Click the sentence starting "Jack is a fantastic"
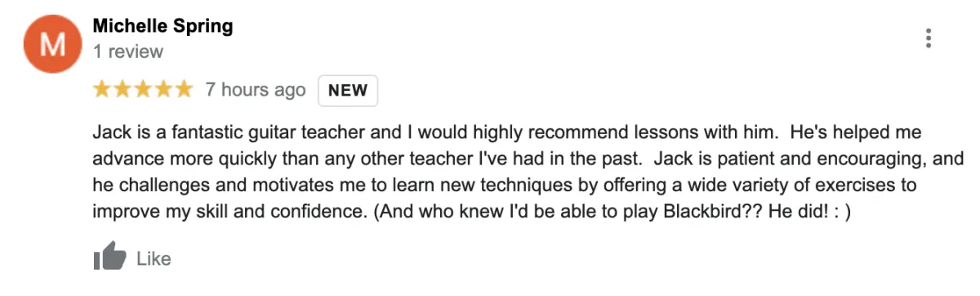980x296 pixels. click(347, 132)
